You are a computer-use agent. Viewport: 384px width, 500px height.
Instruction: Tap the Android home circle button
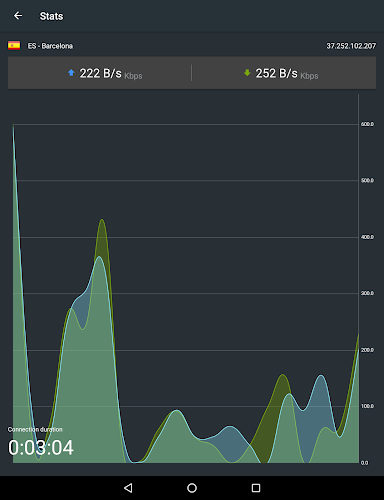coord(192,488)
